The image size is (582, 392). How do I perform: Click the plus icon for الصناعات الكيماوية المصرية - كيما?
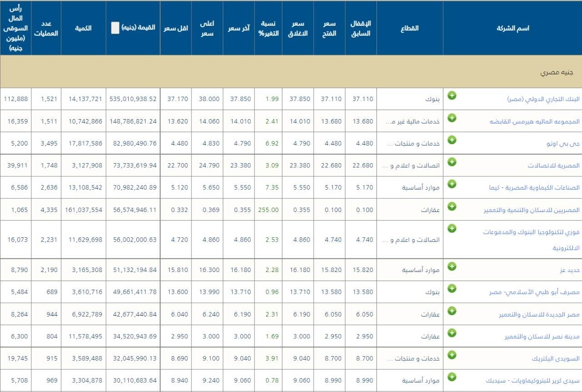452,183
